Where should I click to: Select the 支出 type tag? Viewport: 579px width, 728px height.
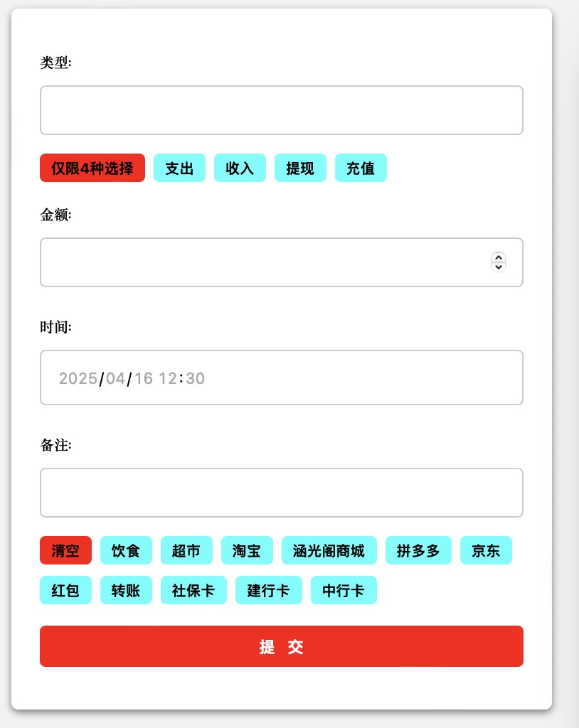coord(179,168)
